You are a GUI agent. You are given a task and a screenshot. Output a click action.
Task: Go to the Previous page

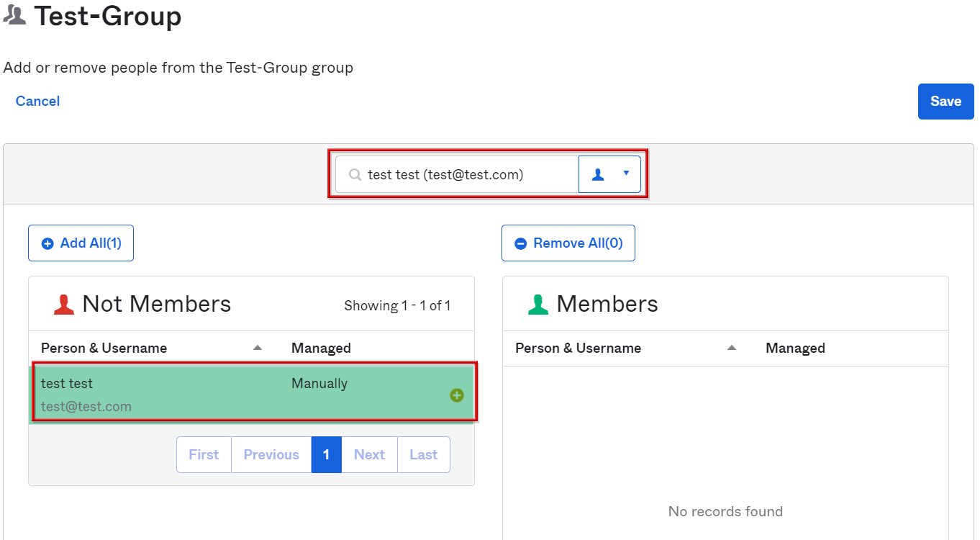pos(271,454)
